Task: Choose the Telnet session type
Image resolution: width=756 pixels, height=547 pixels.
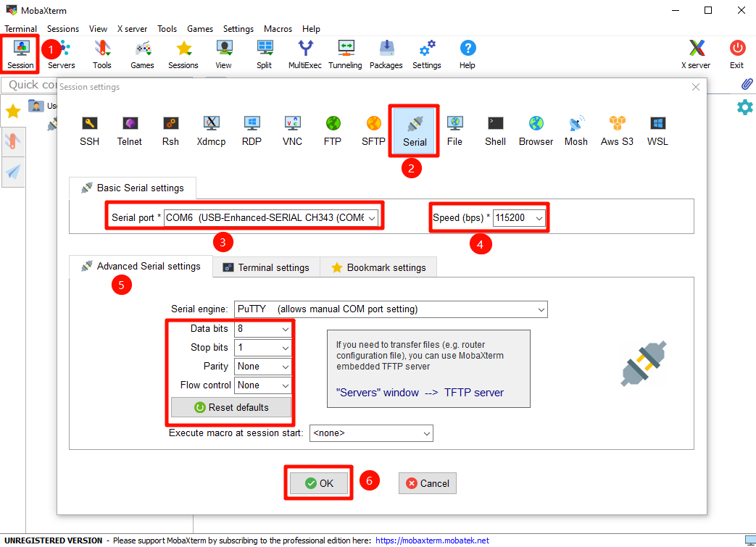Action: pos(130,130)
